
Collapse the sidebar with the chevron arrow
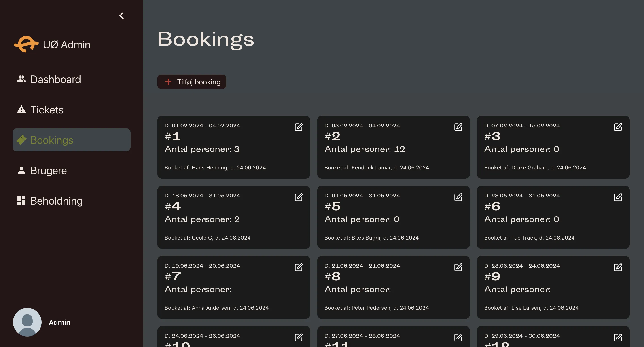(x=121, y=16)
